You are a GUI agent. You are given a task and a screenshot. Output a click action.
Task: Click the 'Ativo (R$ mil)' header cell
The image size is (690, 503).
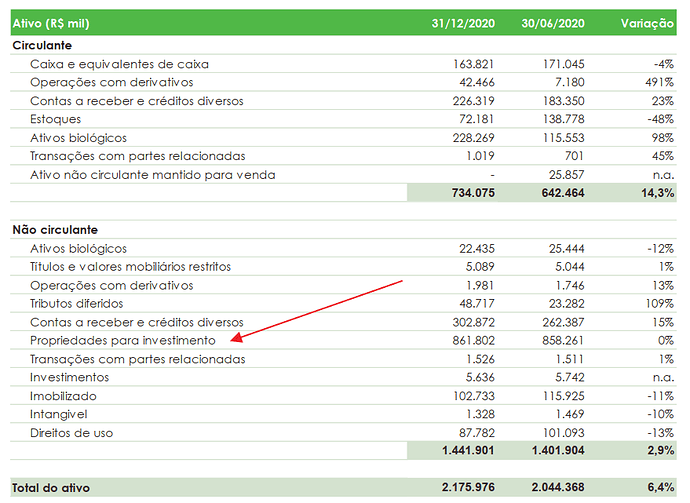point(51,23)
